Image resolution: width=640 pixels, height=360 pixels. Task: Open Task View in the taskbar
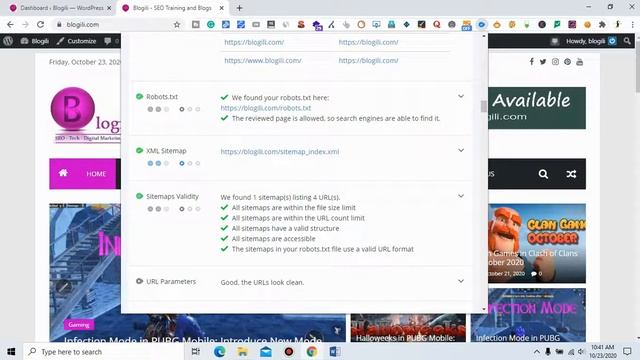click(196, 351)
